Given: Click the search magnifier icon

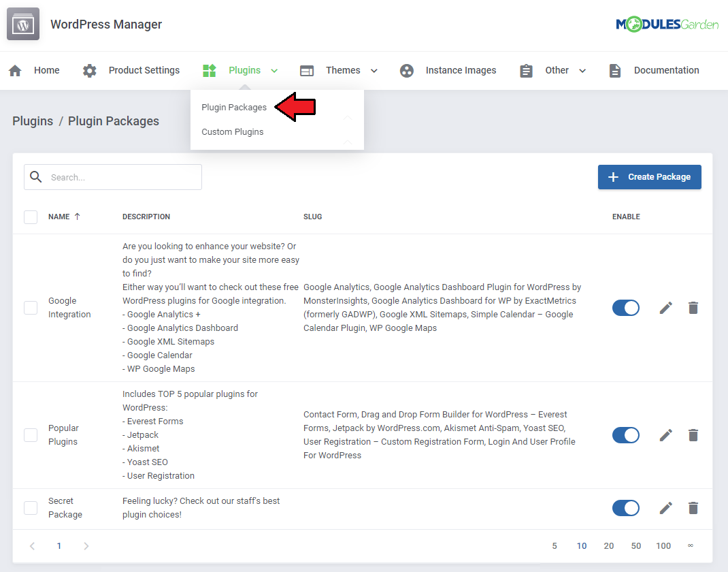Looking at the screenshot, I should [36, 176].
